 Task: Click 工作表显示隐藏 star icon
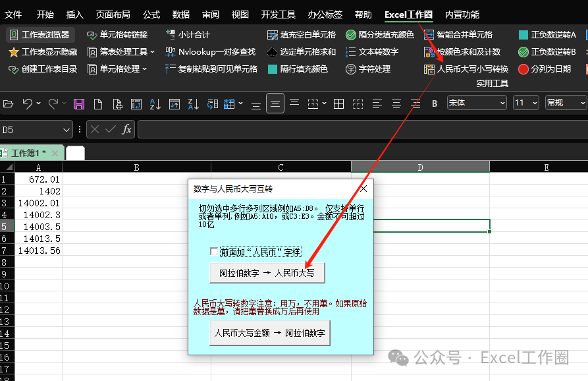[x=14, y=52]
